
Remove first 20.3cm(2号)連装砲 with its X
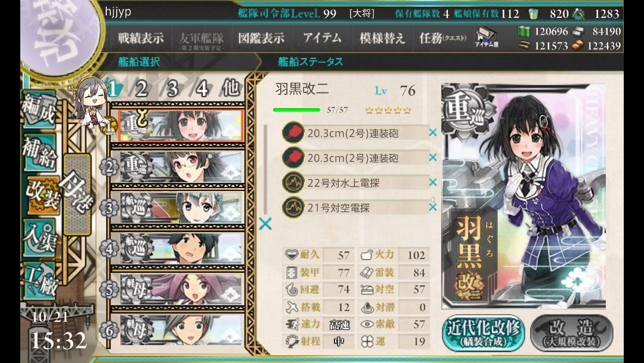click(x=432, y=133)
